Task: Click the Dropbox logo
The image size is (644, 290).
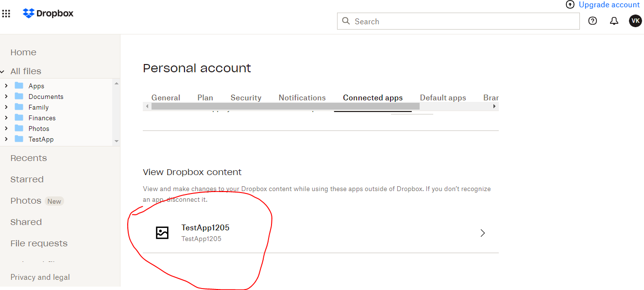Action: tap(48, 13)
